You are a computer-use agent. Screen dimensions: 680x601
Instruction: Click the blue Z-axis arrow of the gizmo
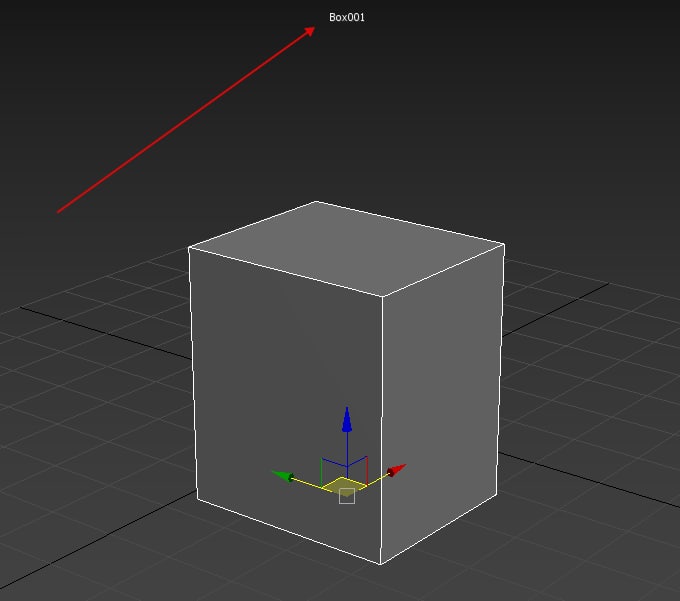click(x=347, y=420)
